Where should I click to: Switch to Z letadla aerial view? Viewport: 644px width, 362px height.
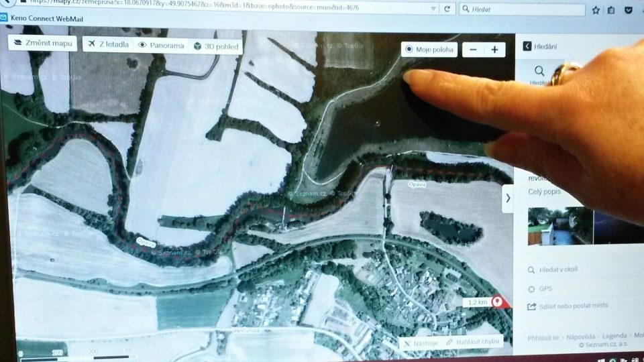coord(107,44)
